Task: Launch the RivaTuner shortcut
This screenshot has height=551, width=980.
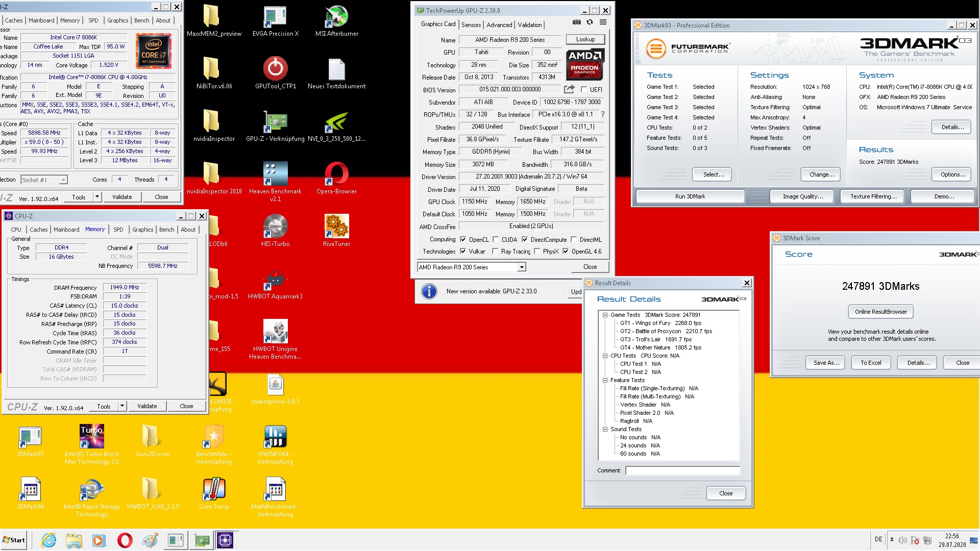Action: click(x=336, y=231)
